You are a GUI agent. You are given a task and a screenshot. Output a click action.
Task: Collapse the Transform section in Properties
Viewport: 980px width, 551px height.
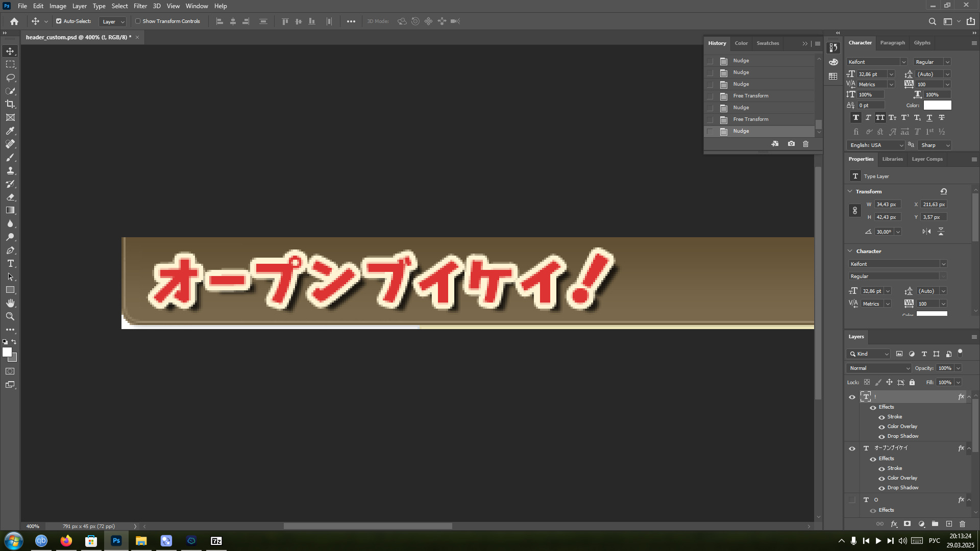850,191
